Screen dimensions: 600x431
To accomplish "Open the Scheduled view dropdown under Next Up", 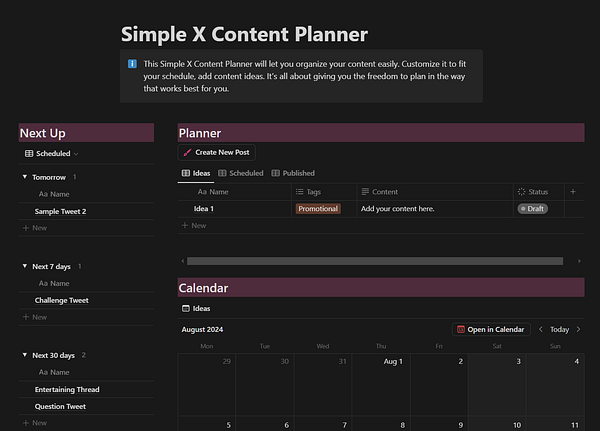I will click(x=52, y=154).
